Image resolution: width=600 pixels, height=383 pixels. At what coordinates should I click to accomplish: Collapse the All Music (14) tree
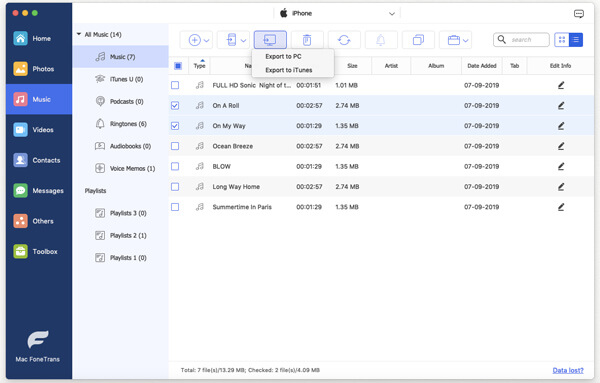79,34
